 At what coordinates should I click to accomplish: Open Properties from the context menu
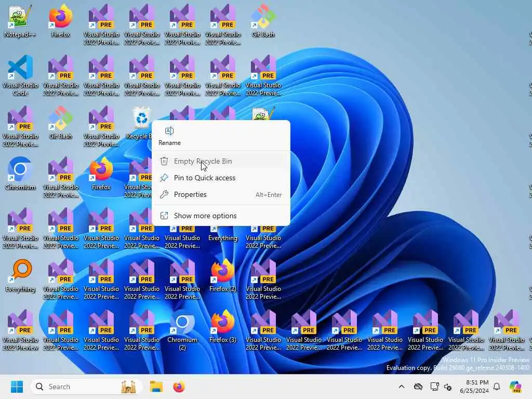tap(221, 194)
